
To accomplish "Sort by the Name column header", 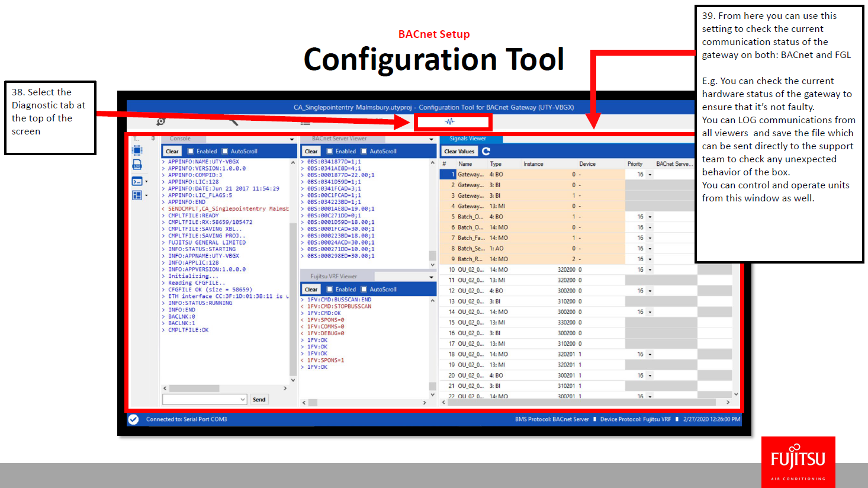I will pos(465,164).
